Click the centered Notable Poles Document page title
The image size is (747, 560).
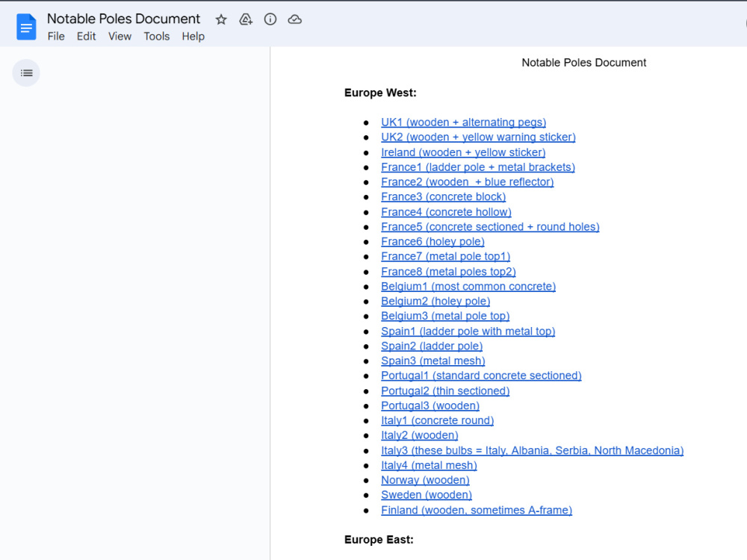tap(583, 63)
